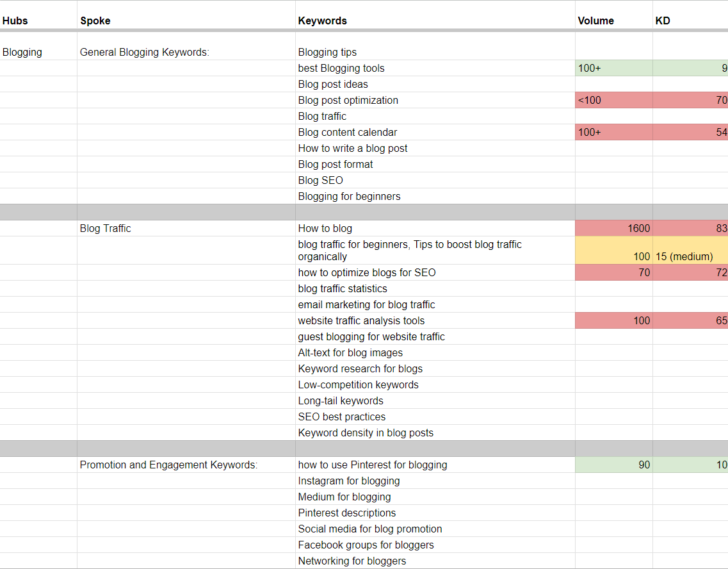
Task: Select SEO best practices cell
Action: 435,416
